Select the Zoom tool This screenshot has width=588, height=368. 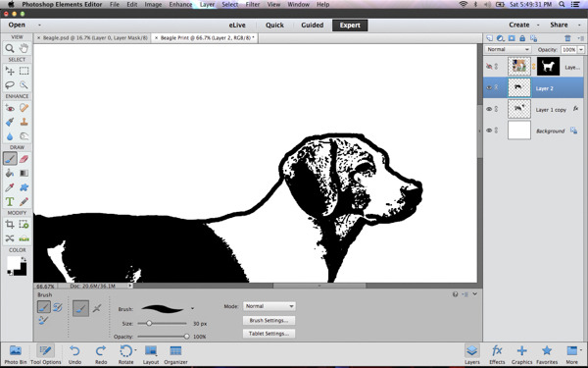click(10, 48)
